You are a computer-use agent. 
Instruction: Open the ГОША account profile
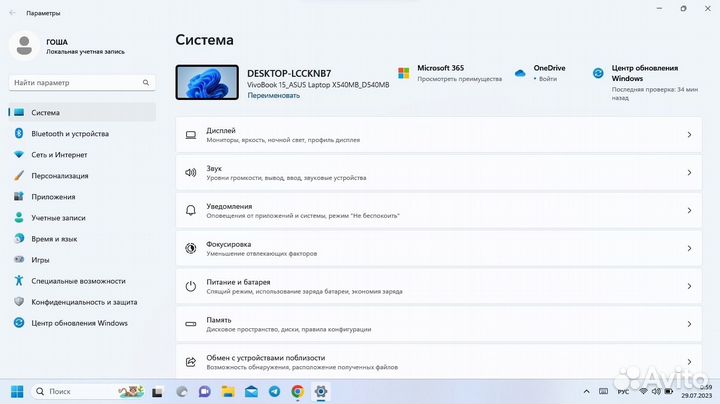pyautogui.click(x=67, y=46)
